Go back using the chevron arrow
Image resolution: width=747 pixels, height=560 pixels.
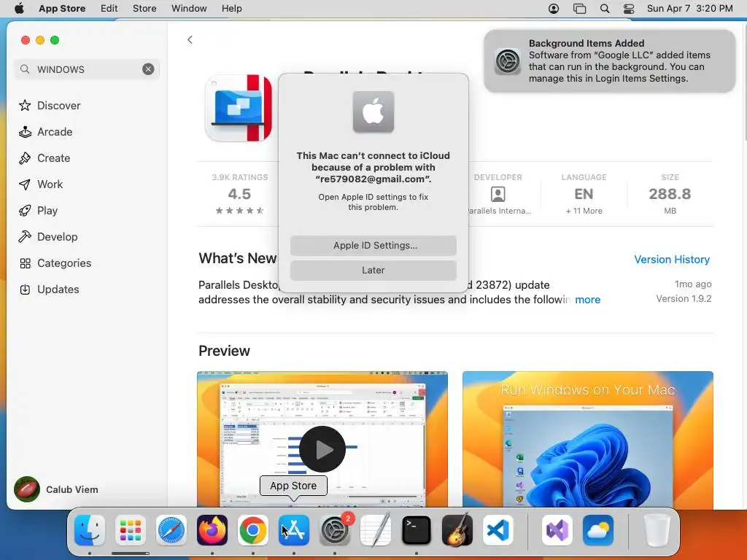190,39
